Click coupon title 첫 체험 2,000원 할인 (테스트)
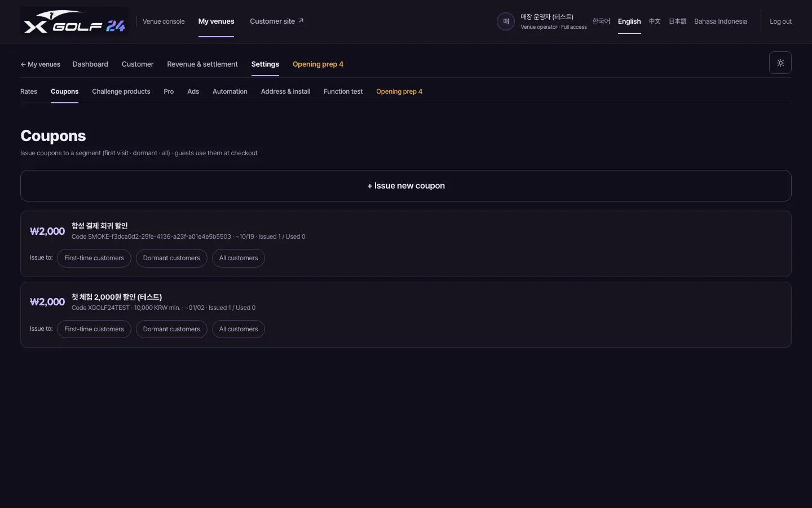812x508 pixels. (117, 297)
